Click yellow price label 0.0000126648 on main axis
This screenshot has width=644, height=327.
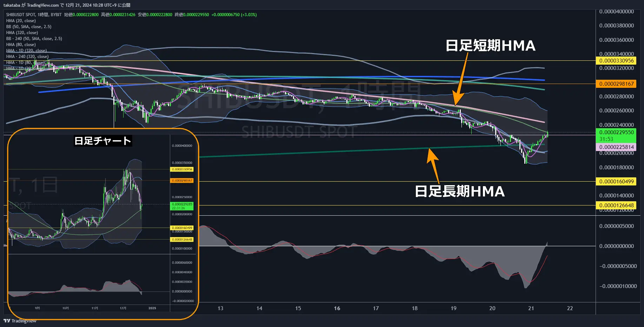coord(616,205)
